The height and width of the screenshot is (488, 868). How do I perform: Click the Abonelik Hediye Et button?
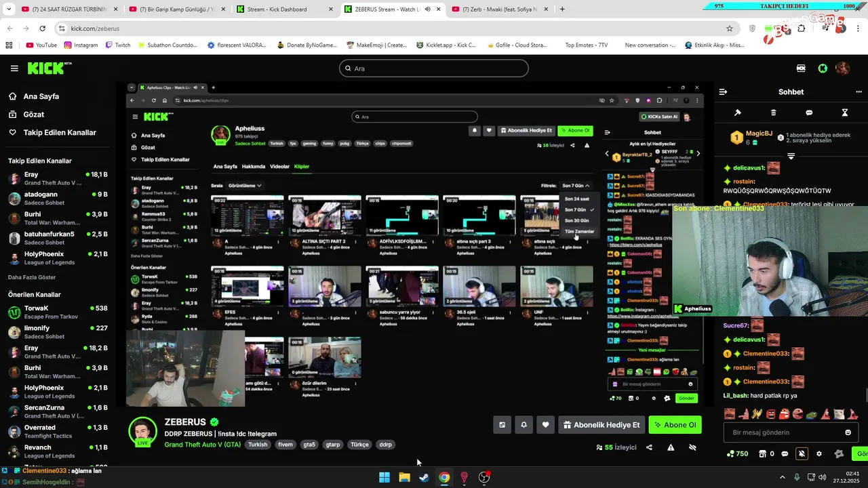pos(601,425)
